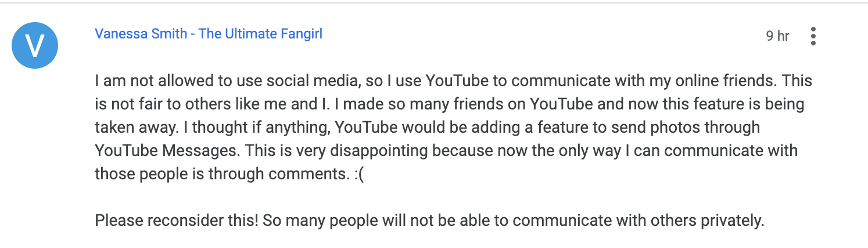Click the words 'YouTube Messages' in comment

click(166, 151)
